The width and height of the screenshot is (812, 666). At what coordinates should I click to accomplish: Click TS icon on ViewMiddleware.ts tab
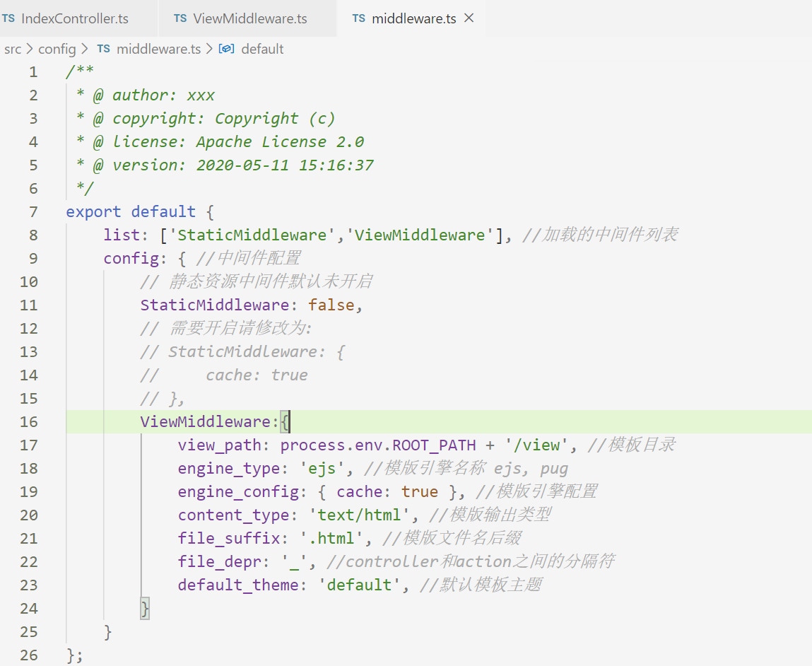[180, 18]
